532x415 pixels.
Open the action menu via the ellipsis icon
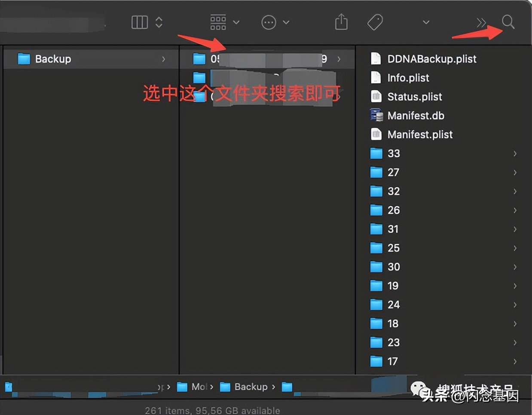click(x=269, y=22)
